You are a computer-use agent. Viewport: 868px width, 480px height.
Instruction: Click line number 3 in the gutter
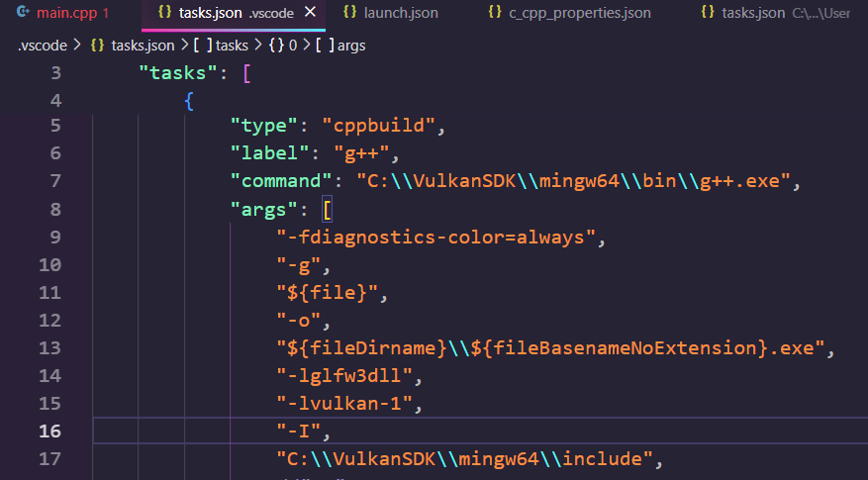55,73
